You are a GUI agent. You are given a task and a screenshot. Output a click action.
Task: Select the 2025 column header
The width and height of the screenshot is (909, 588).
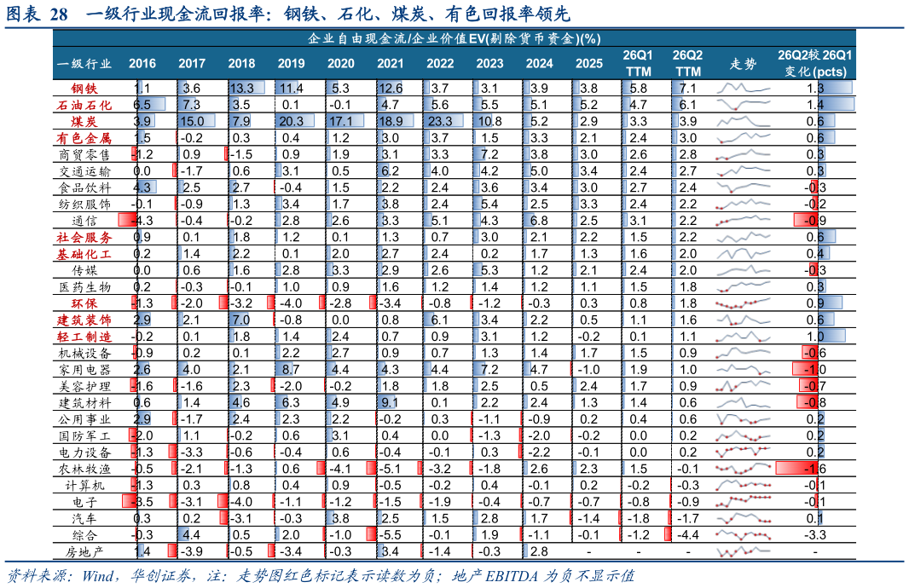pos(589,63)
